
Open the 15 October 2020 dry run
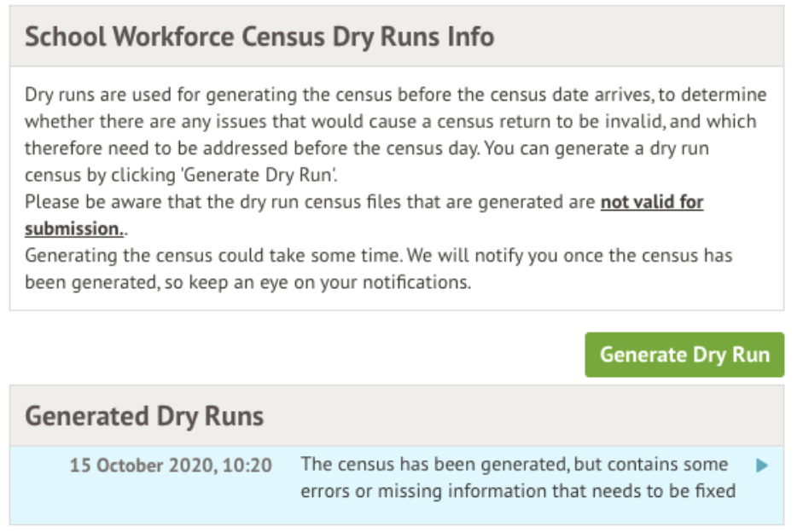171,465
